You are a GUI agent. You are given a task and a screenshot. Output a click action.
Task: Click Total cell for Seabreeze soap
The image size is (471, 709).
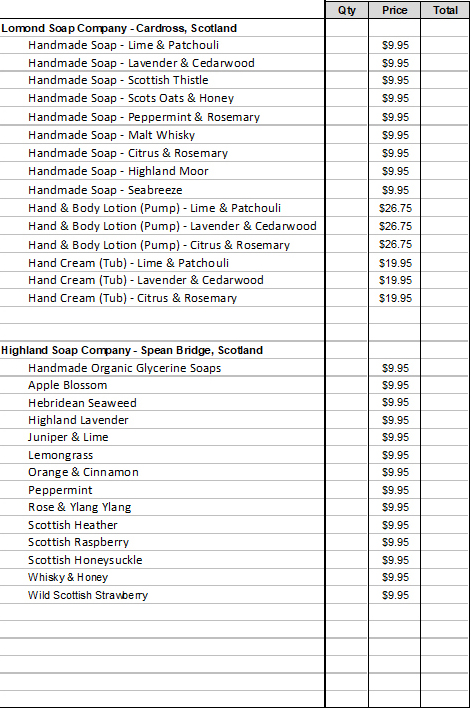click(445, 190)
